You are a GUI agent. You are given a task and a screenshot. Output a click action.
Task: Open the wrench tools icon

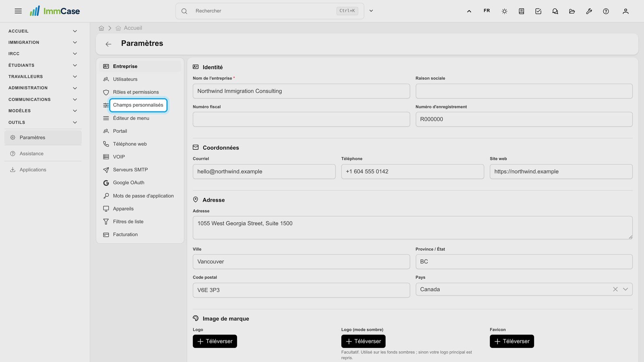tap(589, 11)
